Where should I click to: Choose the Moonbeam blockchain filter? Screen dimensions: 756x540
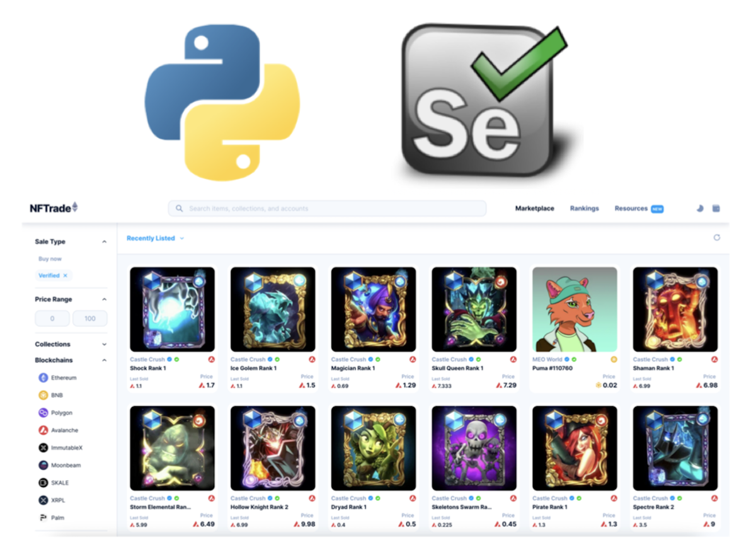tap(59, 466)
